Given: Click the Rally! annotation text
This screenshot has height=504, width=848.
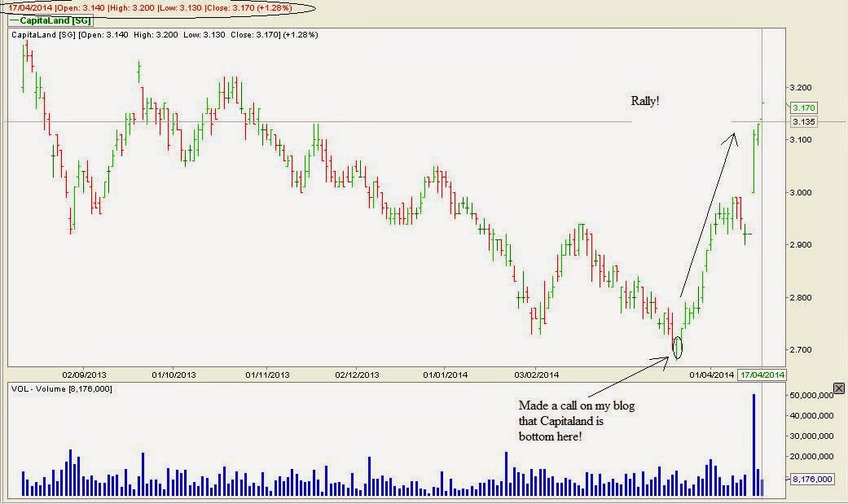Looking at the screenshot, I should 644,101.
